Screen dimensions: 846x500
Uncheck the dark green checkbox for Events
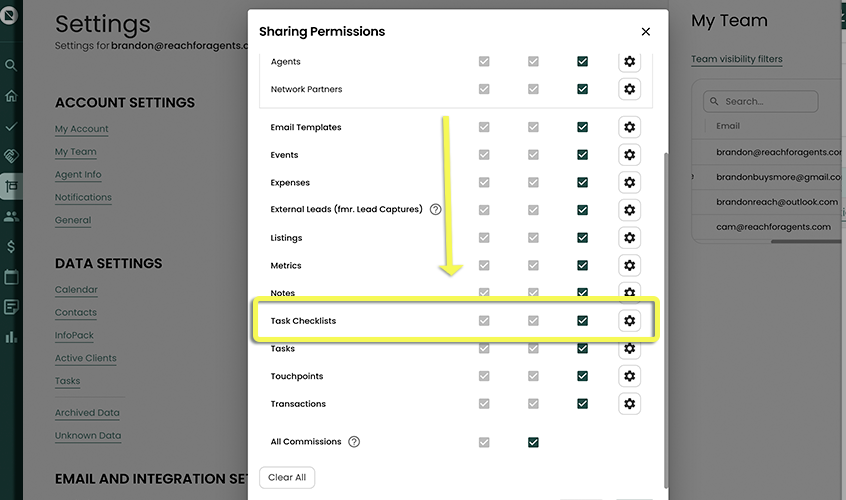pos(582,155)
